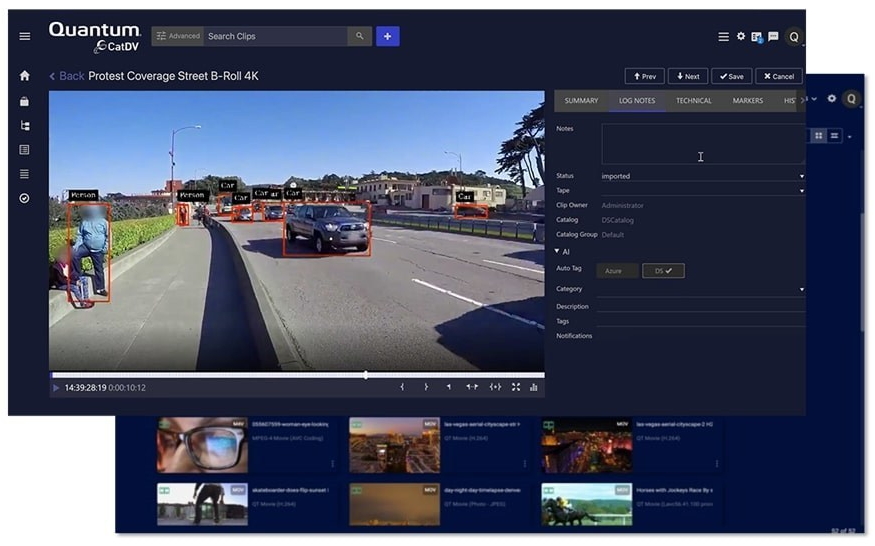Screen dimensions: 875x546
Task: Open the chat messages icon
Action: click(773, 37)
